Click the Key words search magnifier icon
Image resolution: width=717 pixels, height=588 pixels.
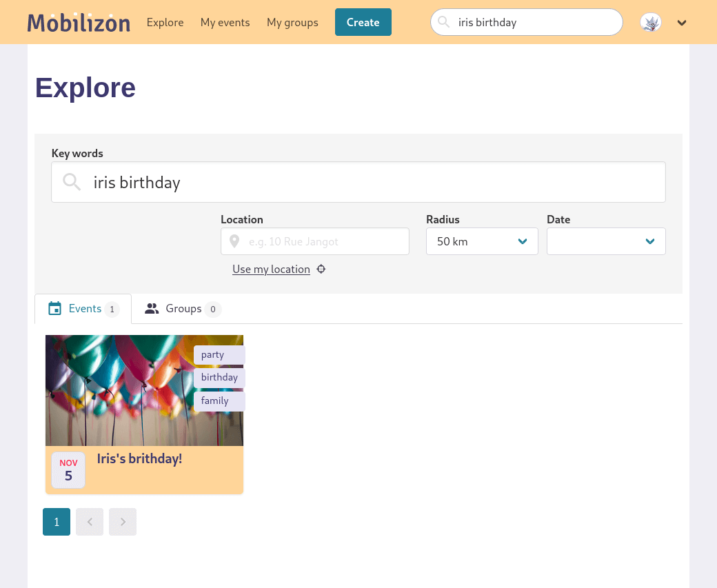(72, 182)
